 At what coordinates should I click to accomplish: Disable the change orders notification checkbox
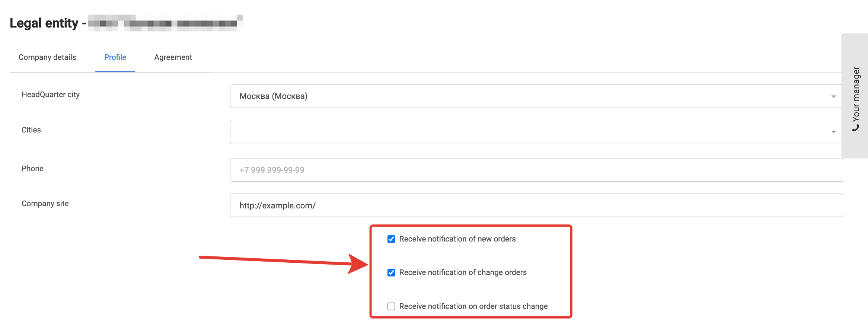tap(391, 272)
